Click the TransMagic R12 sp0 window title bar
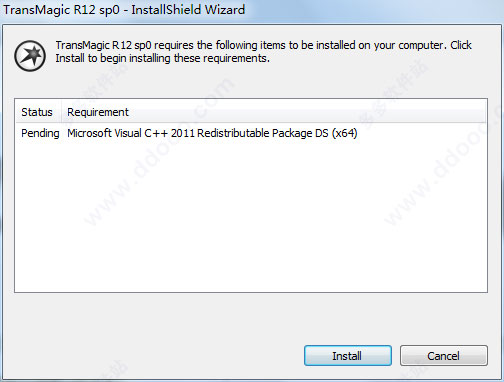 coord(252,10)
